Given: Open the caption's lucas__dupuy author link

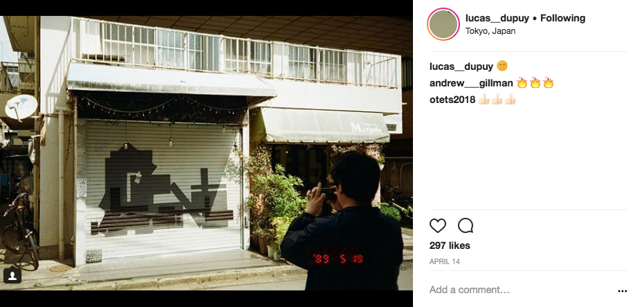Looking at the screenshot, I should click(x=461, y=66).
